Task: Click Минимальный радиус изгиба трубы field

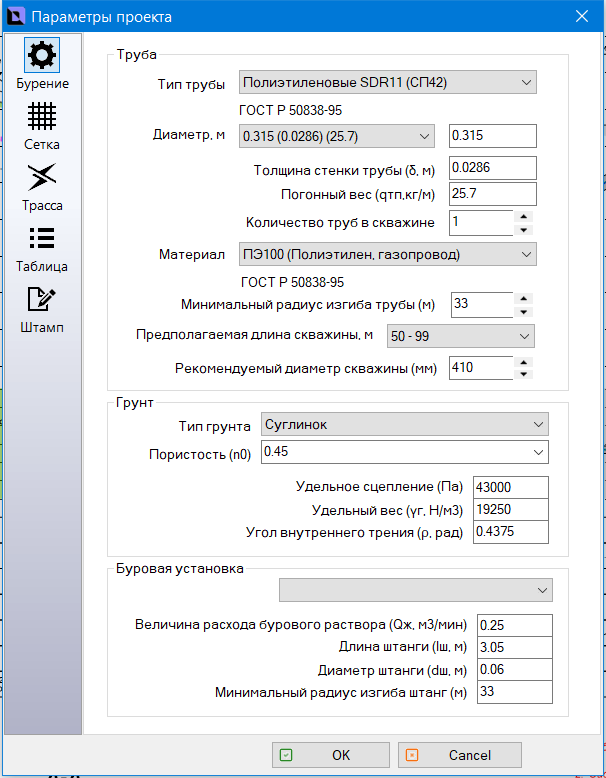Action: click(x=482, y=305)
